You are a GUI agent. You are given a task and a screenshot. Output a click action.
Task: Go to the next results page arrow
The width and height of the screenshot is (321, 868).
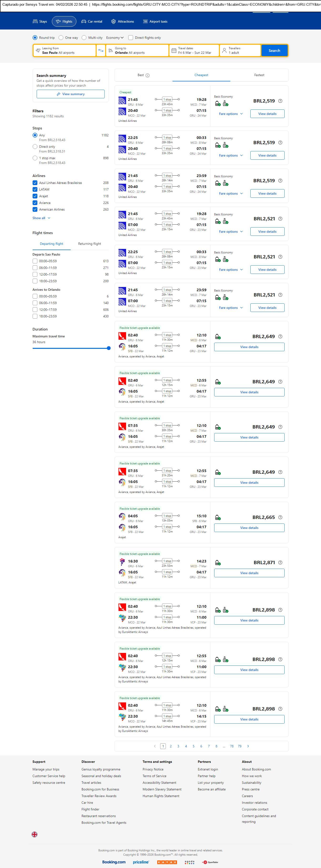(x=248, y=746)
